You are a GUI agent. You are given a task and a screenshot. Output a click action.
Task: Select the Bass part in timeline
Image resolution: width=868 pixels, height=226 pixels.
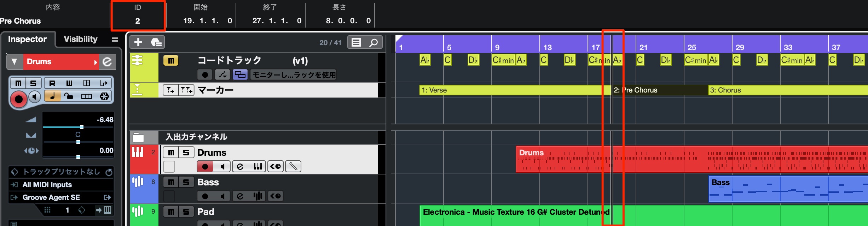click(788, 189)
